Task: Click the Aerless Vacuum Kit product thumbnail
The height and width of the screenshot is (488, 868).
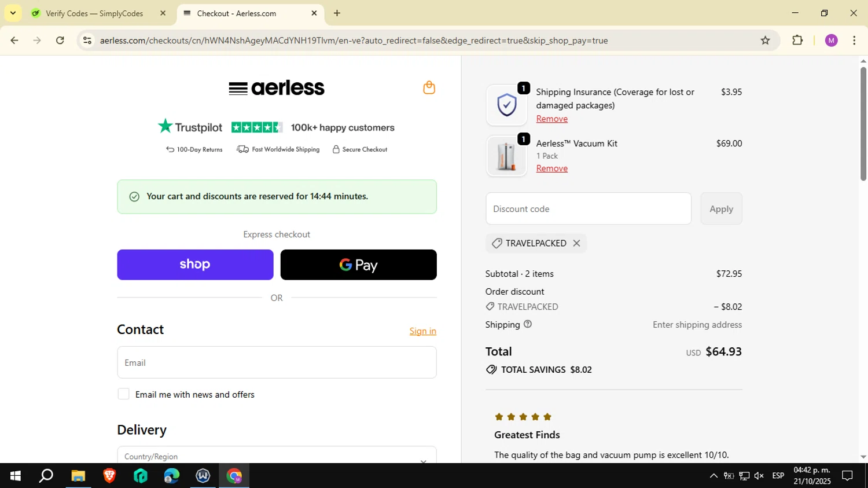Action: coord(506,156)
